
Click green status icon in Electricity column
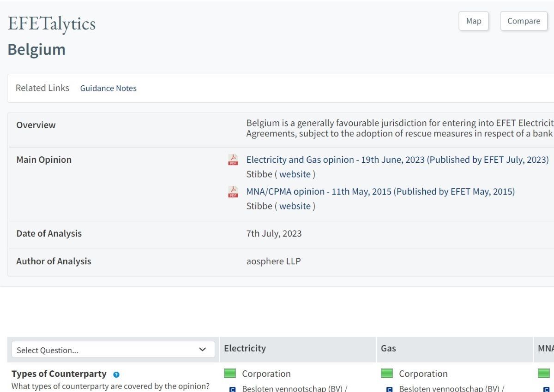230,374
